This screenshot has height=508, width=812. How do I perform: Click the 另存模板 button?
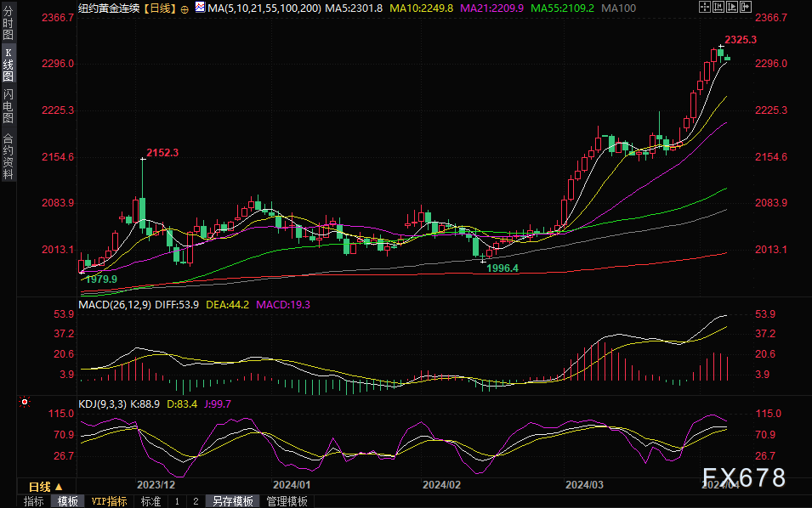[231, 501]
